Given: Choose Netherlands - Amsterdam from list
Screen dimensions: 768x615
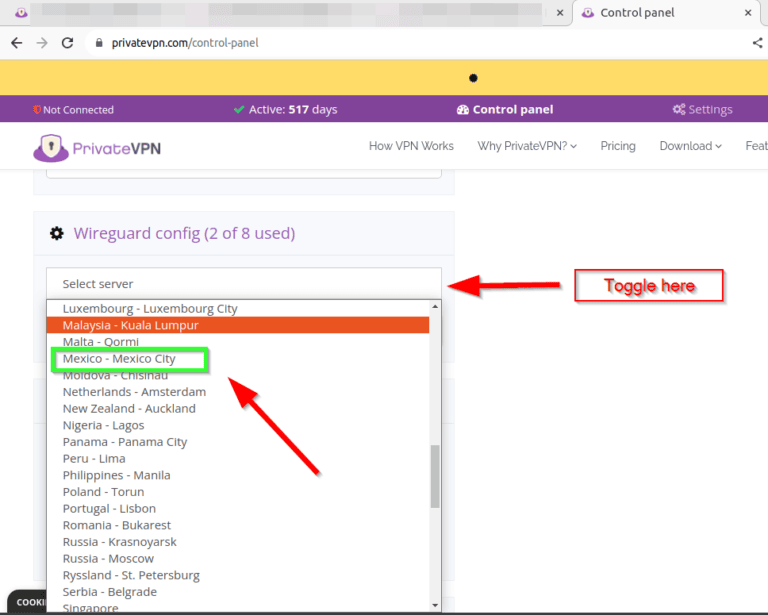Looking at the screenshot, I should pyautogui.click(x=134, y=392).
